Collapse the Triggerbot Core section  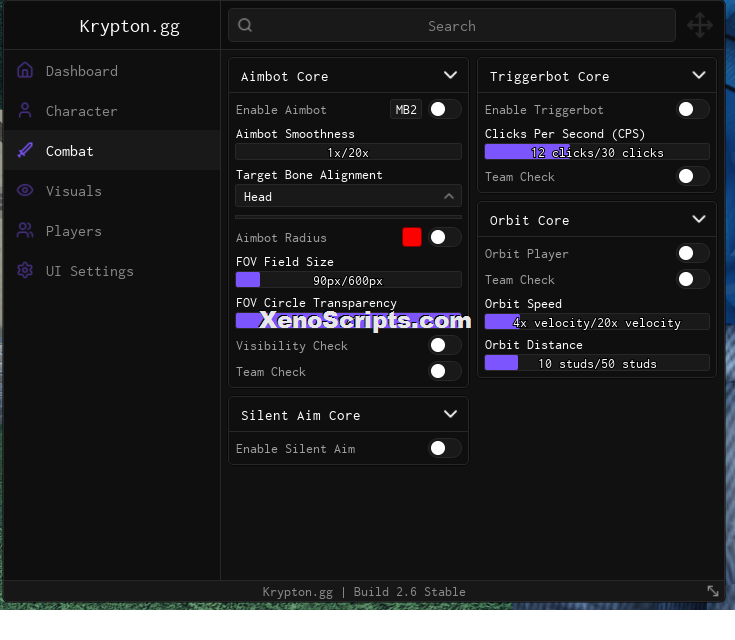[x=699, y=75]
